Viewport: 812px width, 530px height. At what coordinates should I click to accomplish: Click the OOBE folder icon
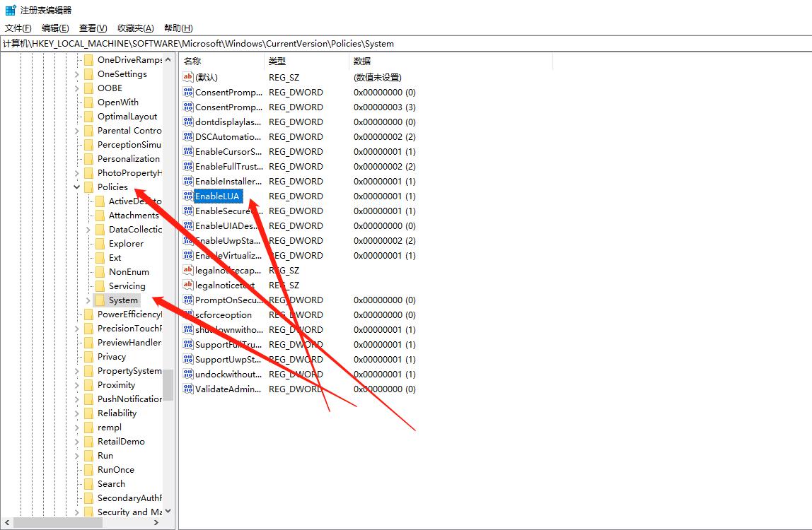point(88,88)
